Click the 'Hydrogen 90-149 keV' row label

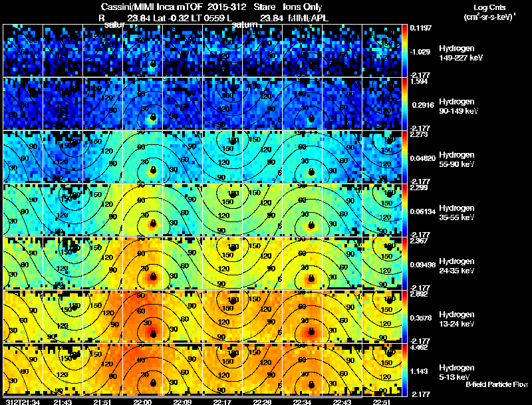coord(458,106)
